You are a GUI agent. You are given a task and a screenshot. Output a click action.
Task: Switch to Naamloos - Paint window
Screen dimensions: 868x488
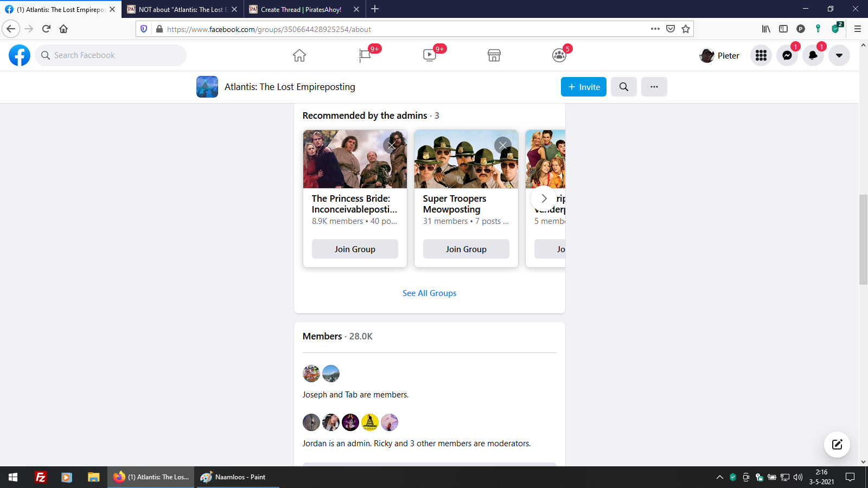(237, 477)
